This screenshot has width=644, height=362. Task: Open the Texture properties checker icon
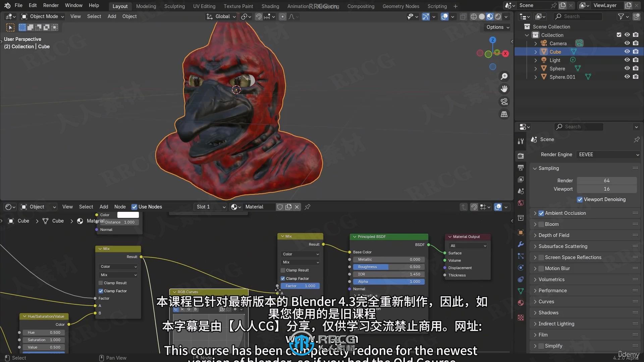pyautogui.click(x=521, y=317)
